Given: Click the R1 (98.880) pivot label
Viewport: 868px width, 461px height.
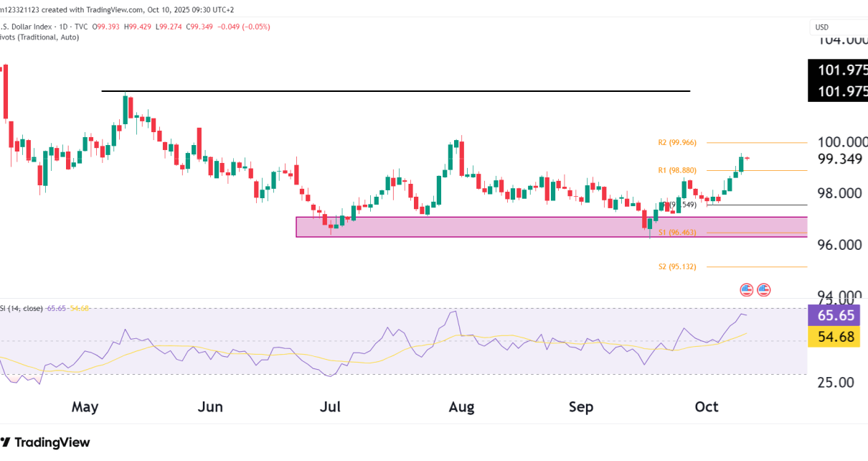Looking at the screenshot, I should (x=676, y=170).
